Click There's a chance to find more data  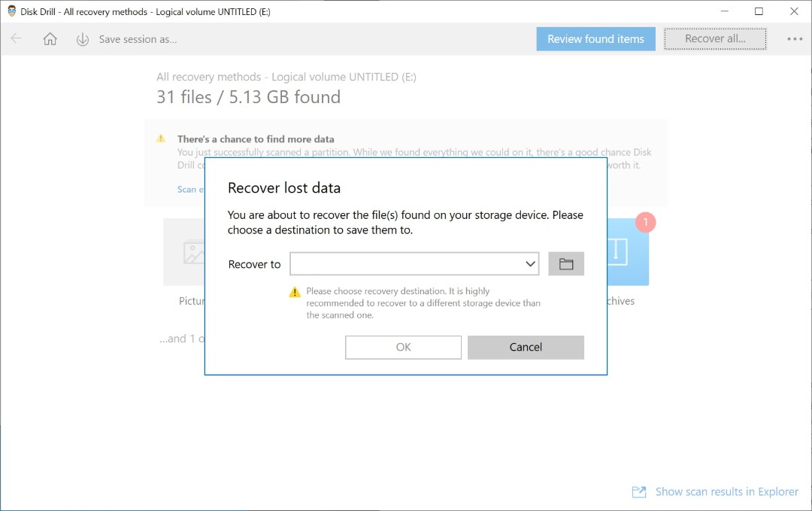[256, 139]
